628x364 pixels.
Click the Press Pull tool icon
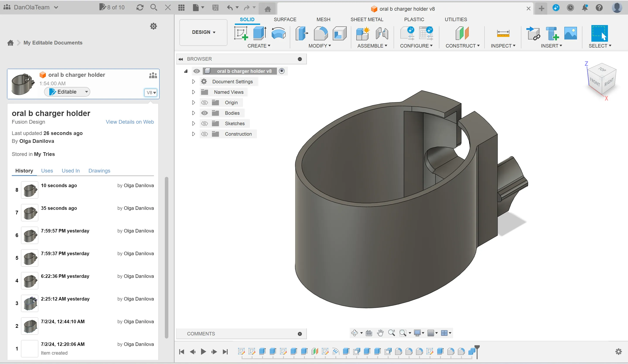(302, 33)
